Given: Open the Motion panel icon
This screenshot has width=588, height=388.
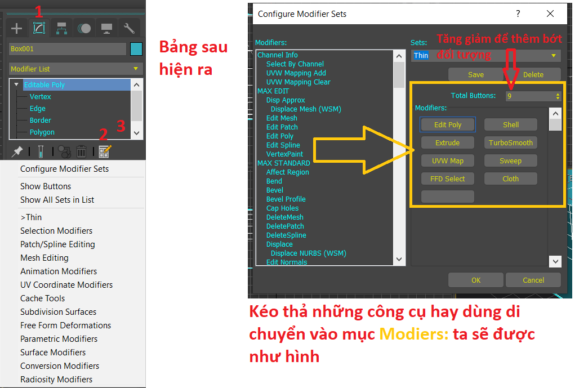Looking at the screenshot, I should [x=84, y=28].
